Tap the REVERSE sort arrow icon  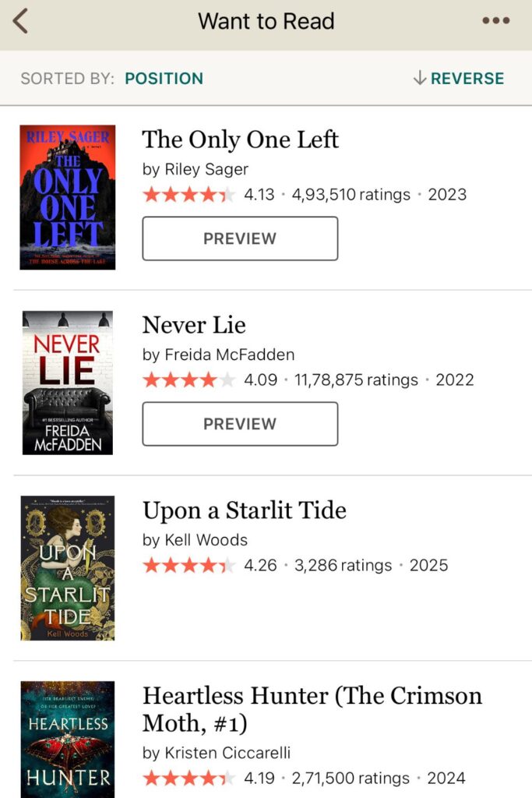(x=420, y=78)
